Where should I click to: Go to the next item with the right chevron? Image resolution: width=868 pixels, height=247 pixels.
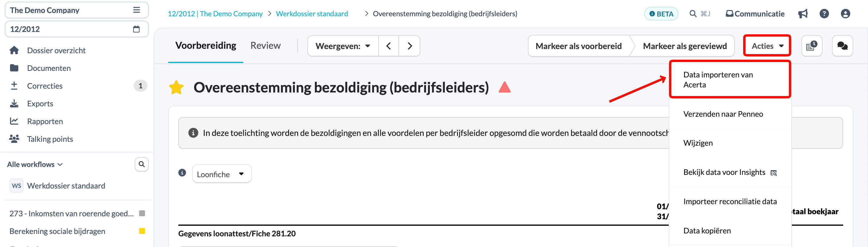(409, 46)
